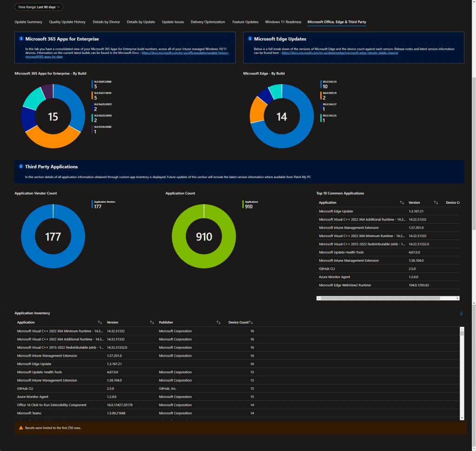The image size is (476, 451).
Task: Select GitHub CLI row in Top 10 Common Applications
Action: 388,269
